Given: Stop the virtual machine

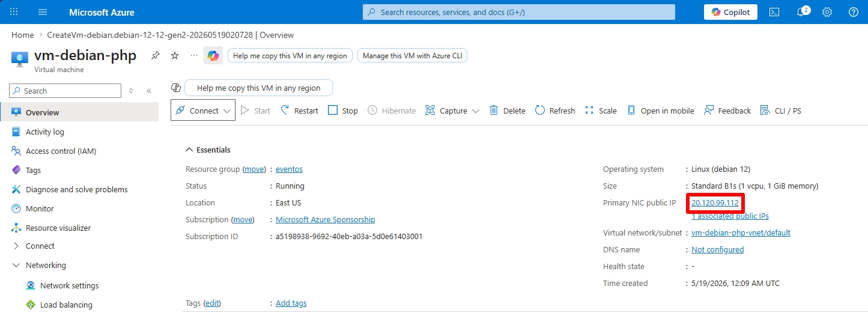Looking at the screenshot, I should (343, 111).
